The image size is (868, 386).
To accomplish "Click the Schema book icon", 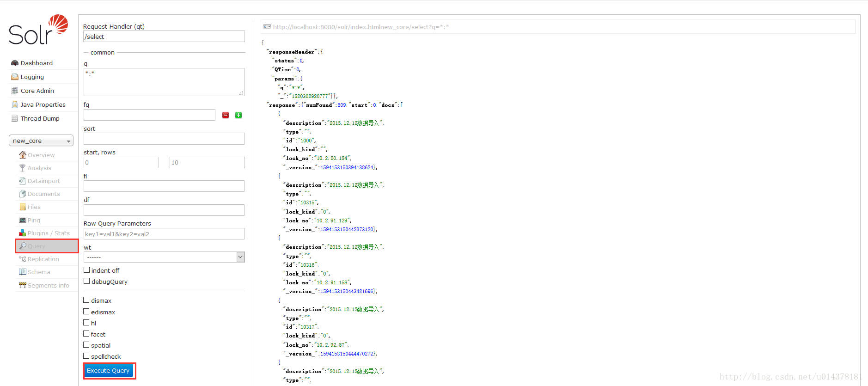I will tap(22, 272).
